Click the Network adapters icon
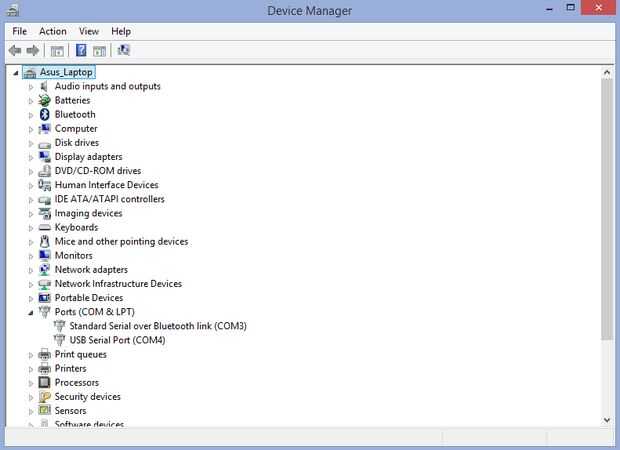The height and width of the screenshot is (450, 620). coord(44,270)
